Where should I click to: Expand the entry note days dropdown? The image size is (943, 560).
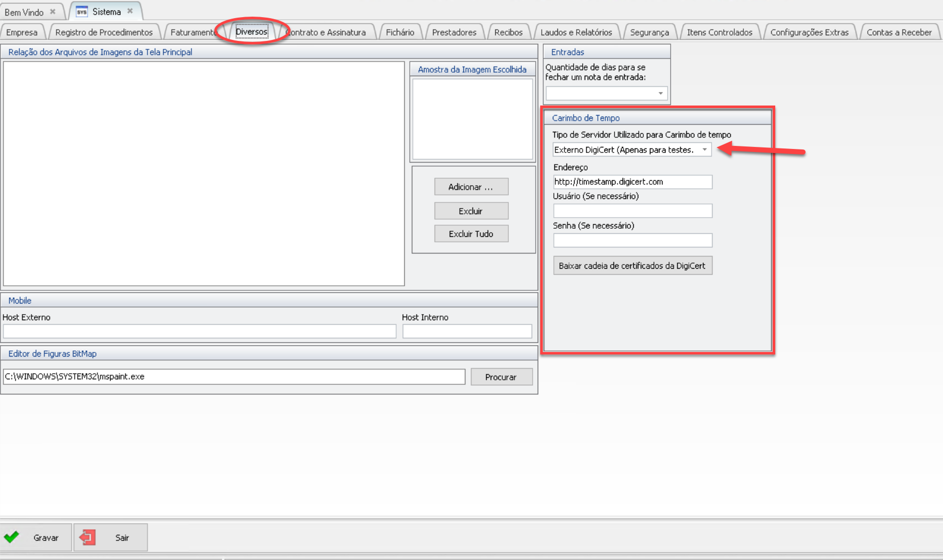click(660, 93)
